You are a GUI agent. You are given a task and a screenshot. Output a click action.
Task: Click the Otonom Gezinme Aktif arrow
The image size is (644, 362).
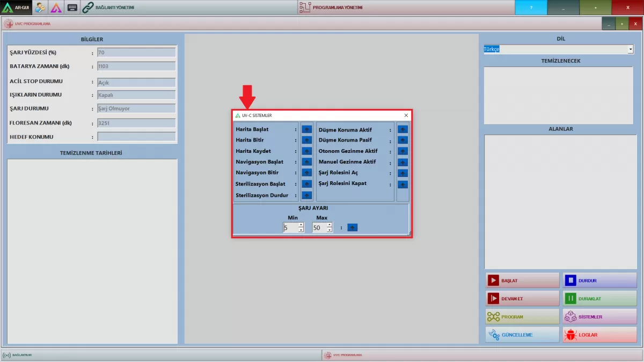[402, 151]
